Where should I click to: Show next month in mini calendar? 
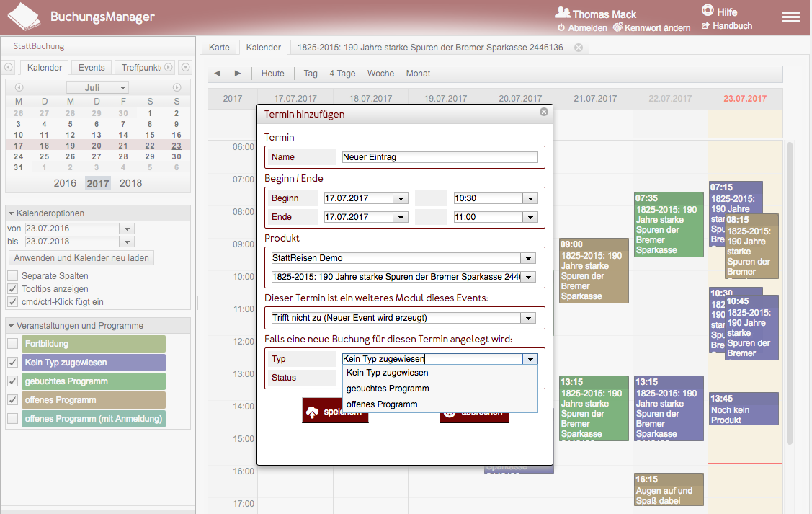pyautogui.click(x=177, y=87)
